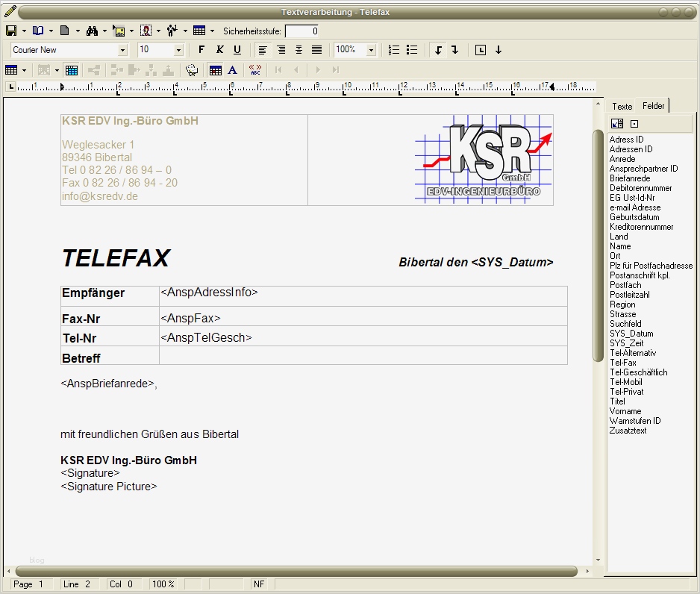The width and height of the screenshot is (700, 594).
Task: Click the vertical scrollbar thumb of document
Action: pos(598,246)
